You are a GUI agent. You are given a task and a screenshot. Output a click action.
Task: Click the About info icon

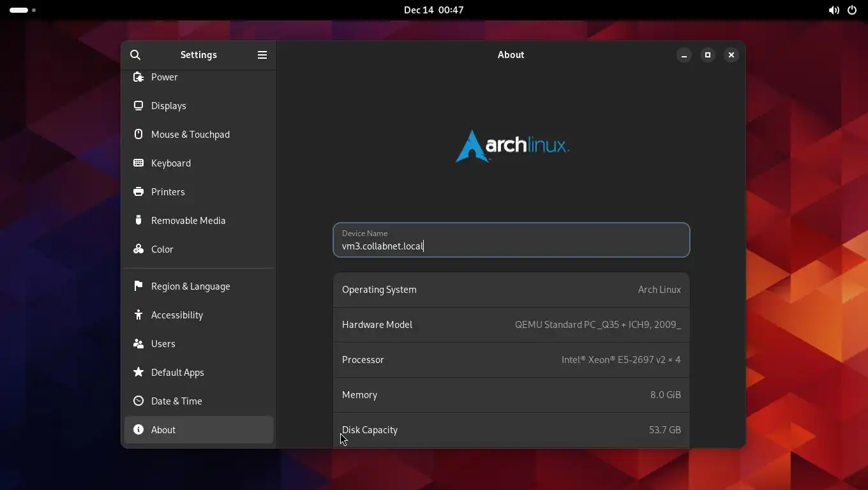click(138, 430)
